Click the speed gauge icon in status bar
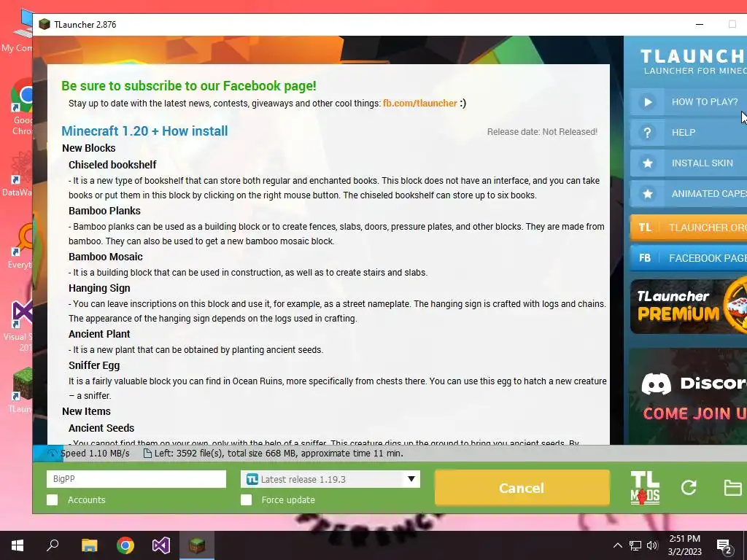 click(x=53, y=454)
